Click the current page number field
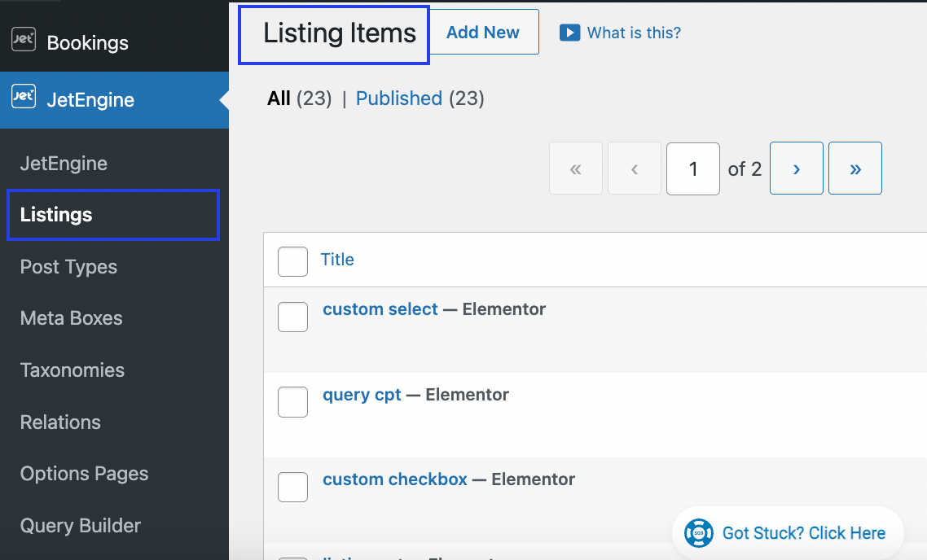927x560 pixels. click(x=692, y=168)
